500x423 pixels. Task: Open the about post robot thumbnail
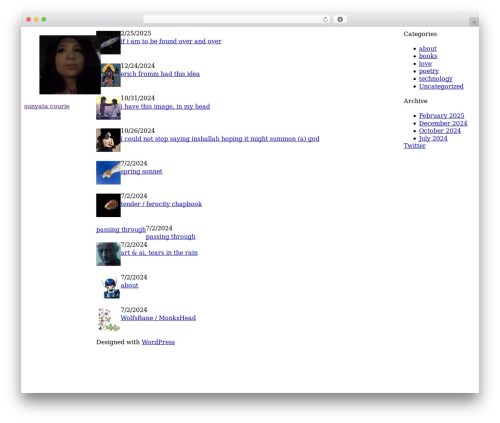pos(108,287)
